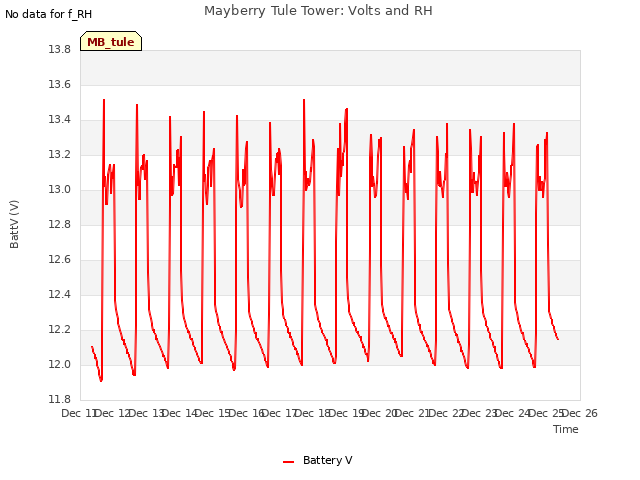Image resolution: width=640 pixels, height=480 pixels.
Task: Click the chart title Mayberry Tule Tower
Action: click(x=318, y=11)
